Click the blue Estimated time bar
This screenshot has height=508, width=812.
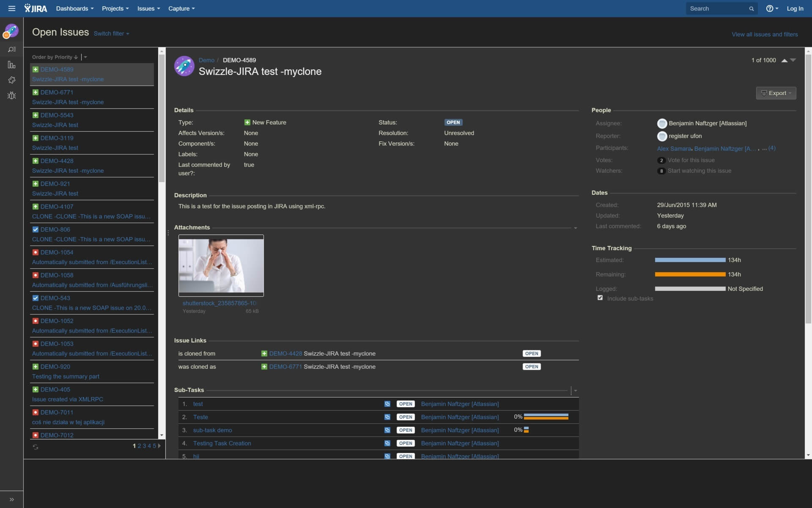tap(690, 260)
